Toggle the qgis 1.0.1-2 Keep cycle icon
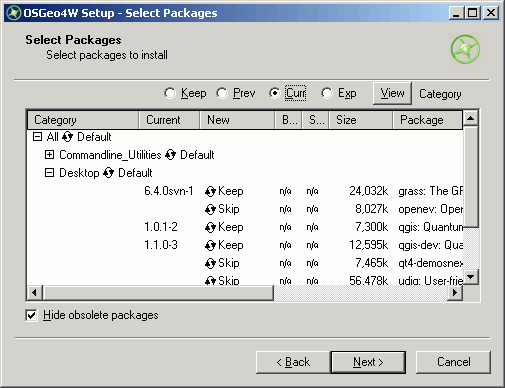Viewport: 505px width, 388px height. [x=210, y=227]
